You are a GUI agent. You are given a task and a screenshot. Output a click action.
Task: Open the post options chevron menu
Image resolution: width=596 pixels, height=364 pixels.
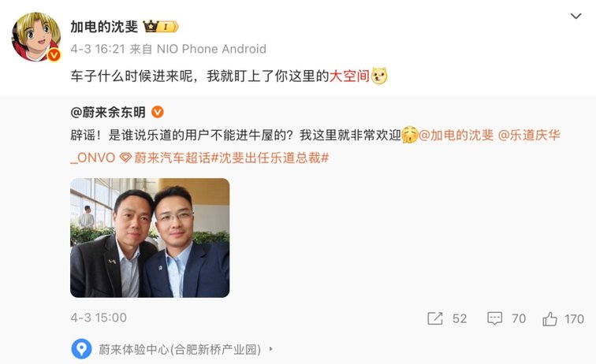point(576,16)
